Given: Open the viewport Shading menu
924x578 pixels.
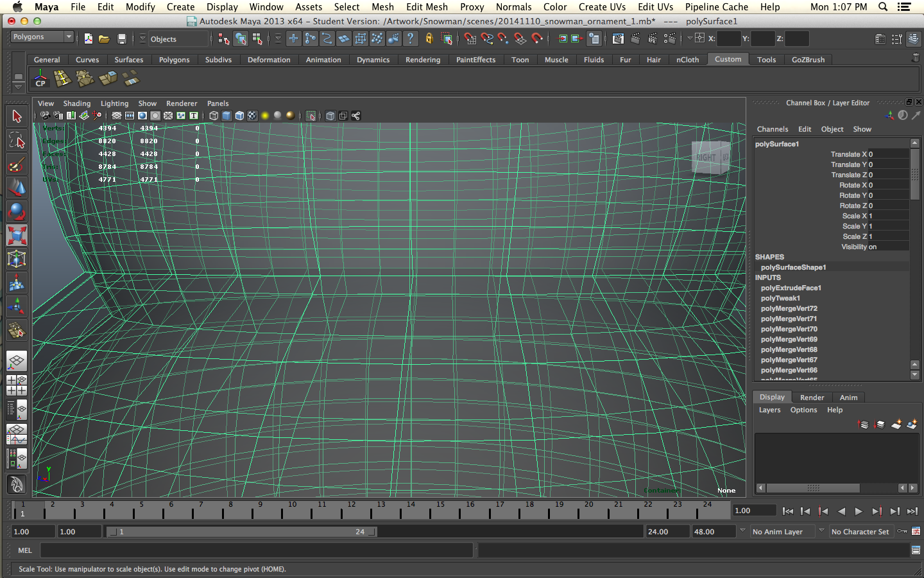Looking at the screenshot, I should (x=76, y=103).
